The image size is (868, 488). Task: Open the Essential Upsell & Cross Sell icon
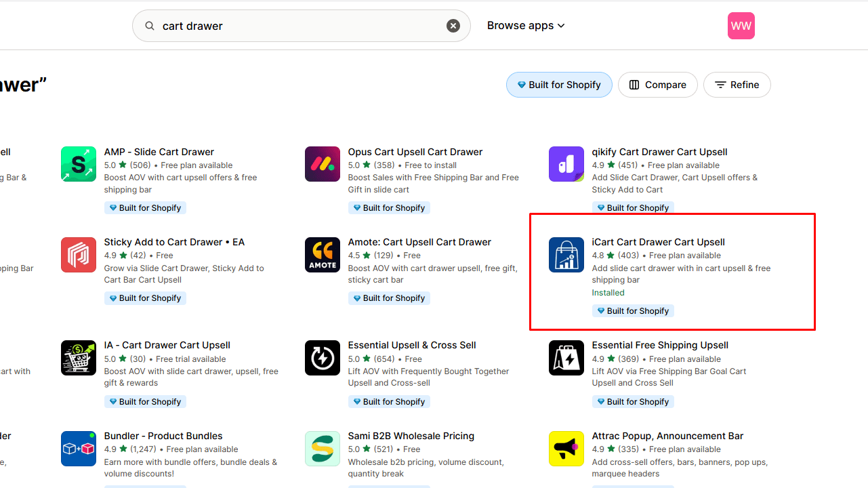323,358
